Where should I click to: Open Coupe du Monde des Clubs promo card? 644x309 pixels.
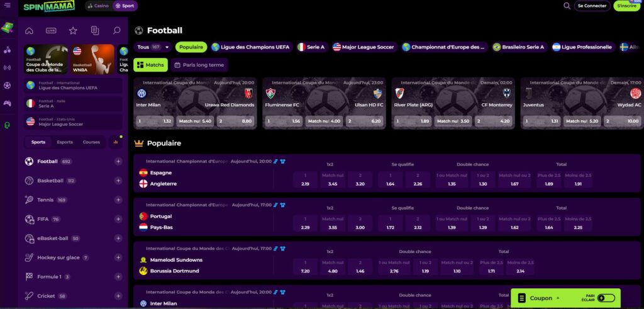[45, 59]
